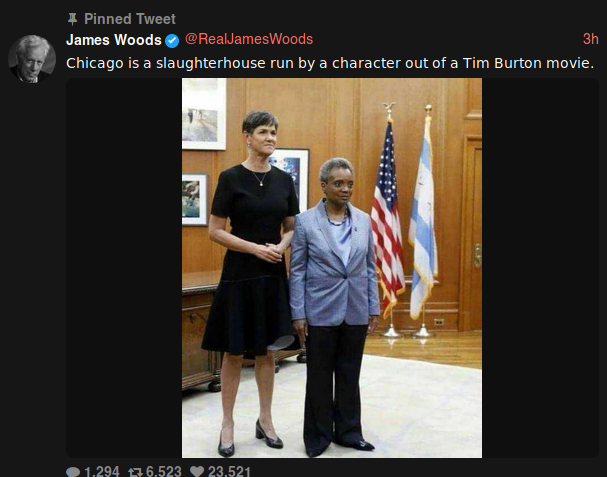
Task: Open the 3h timestamp permalink
Action: tap(591, 39)
